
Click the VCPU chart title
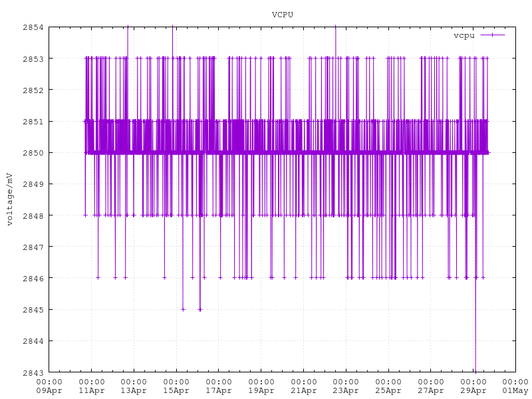282,15
